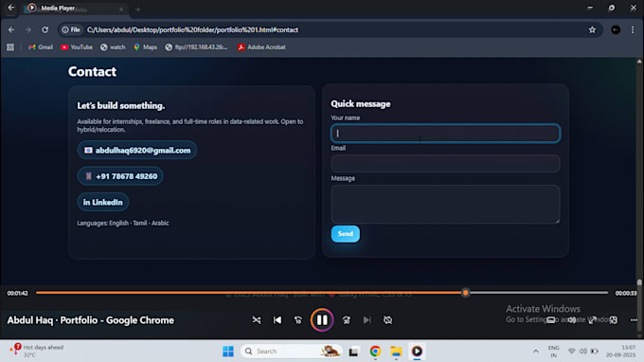Open Task View on the taskbar

coord(353,351)
